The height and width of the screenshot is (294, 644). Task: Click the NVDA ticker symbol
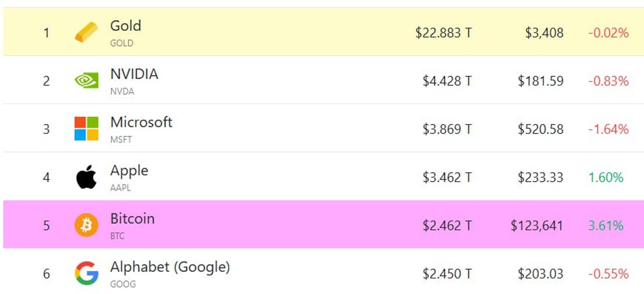[x=122, y=92]
